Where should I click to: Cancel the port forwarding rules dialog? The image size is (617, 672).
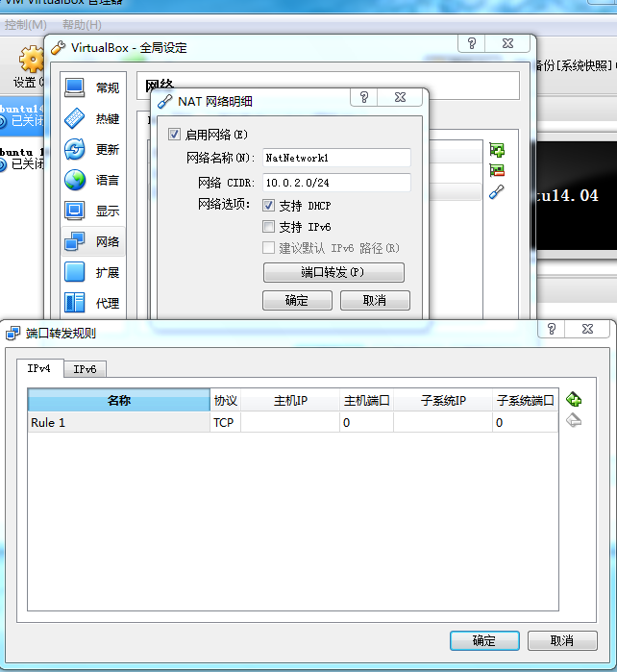pyautogui.click(x=562, y=640)
